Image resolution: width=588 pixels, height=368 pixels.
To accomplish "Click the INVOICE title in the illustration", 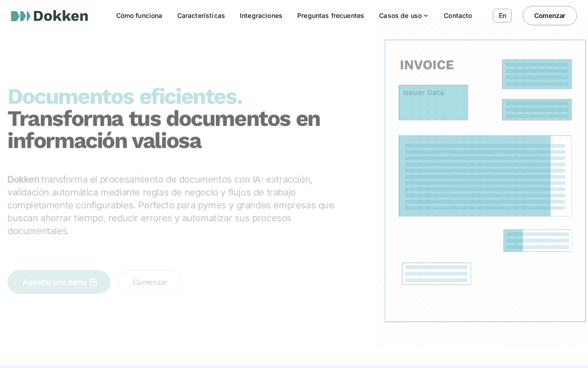I will coord(427,65).
